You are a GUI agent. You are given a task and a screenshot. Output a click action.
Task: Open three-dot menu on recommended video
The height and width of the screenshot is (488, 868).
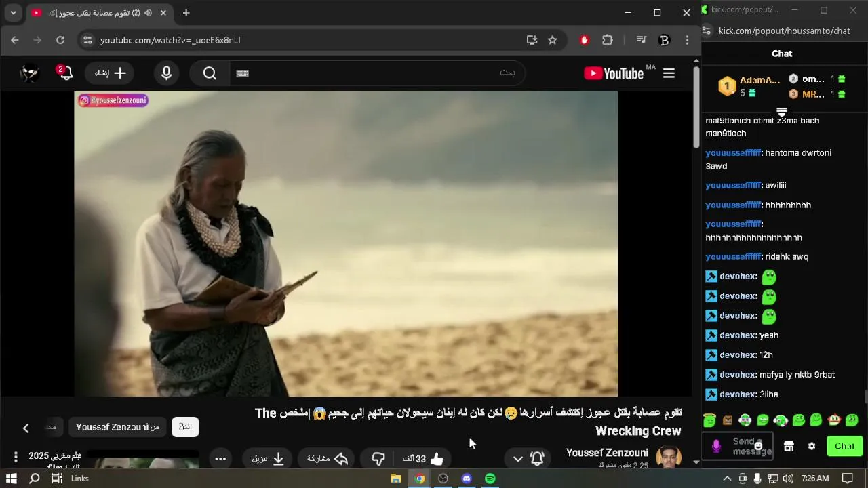click(x=15, y=457)
